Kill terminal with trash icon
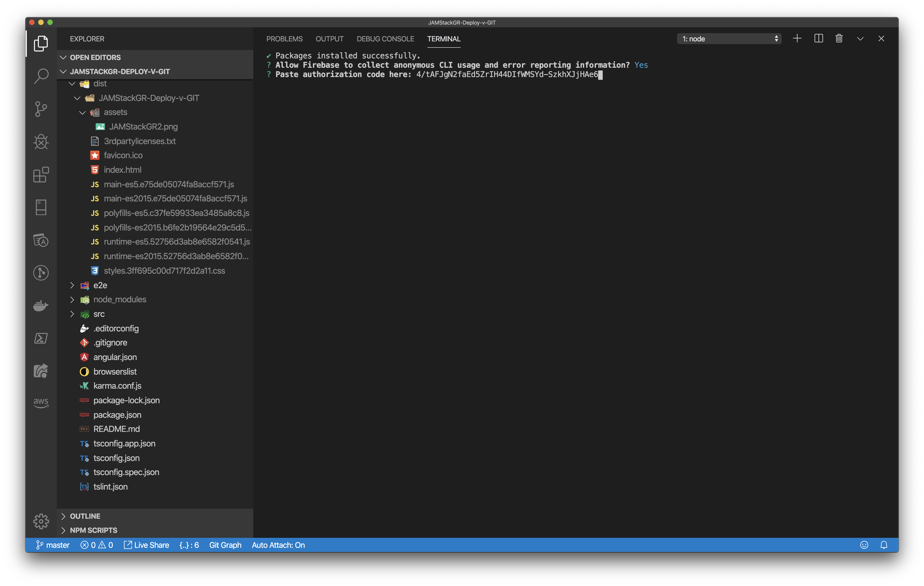The height and width of the screenshot is (586, 924). [x=839, y=39]
